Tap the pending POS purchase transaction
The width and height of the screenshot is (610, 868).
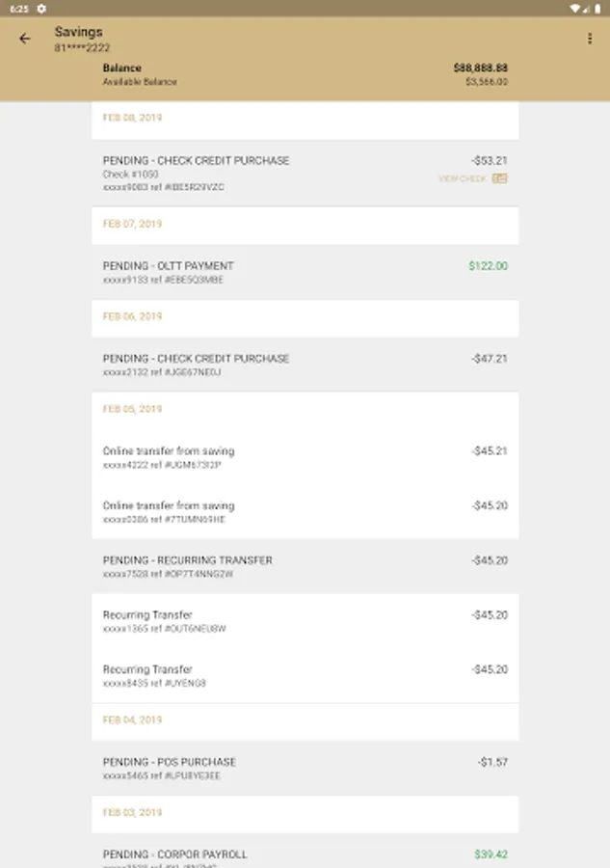pos(305,768)
